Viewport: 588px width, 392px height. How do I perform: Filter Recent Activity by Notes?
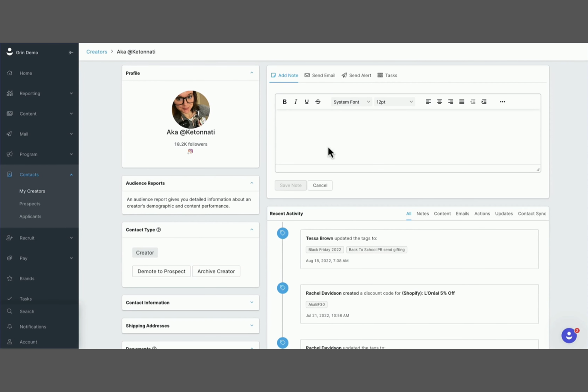coord(422,213)
